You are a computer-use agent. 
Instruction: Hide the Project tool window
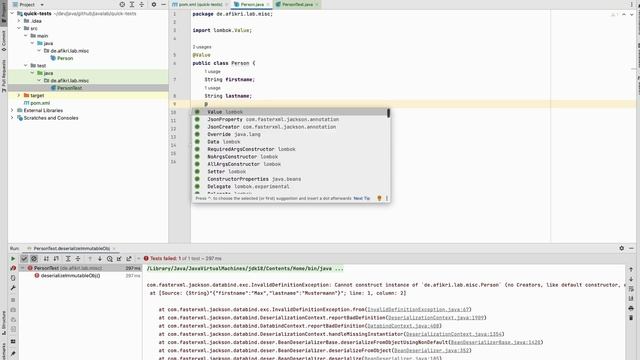[x=164, y=4]
